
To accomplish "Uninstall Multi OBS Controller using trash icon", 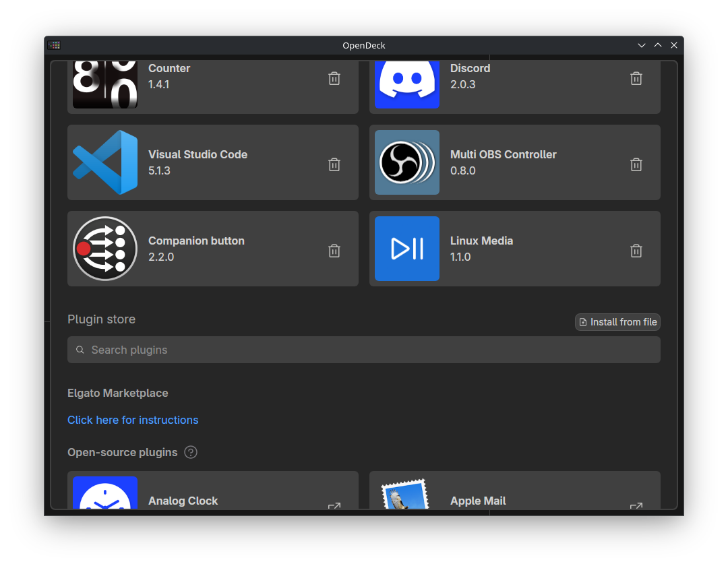I will click(x=636, y=164).
